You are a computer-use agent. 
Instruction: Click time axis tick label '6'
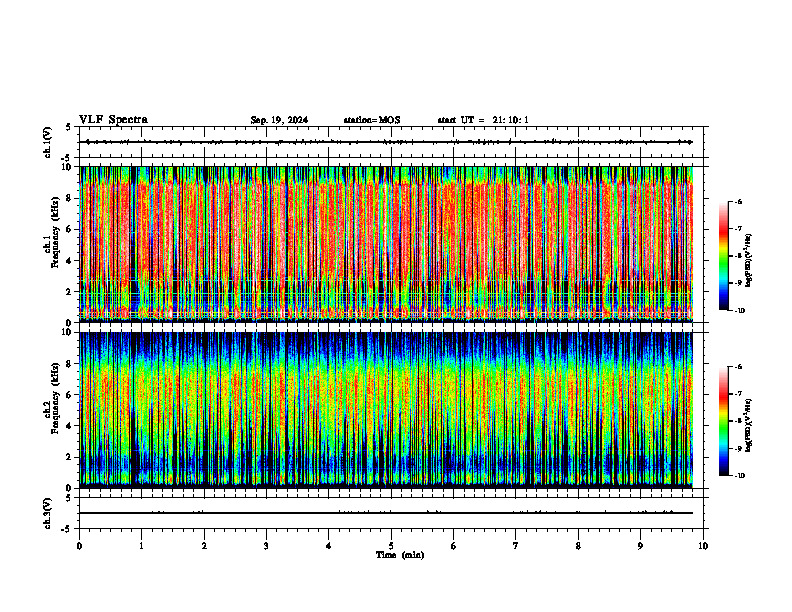pos(454,546)
